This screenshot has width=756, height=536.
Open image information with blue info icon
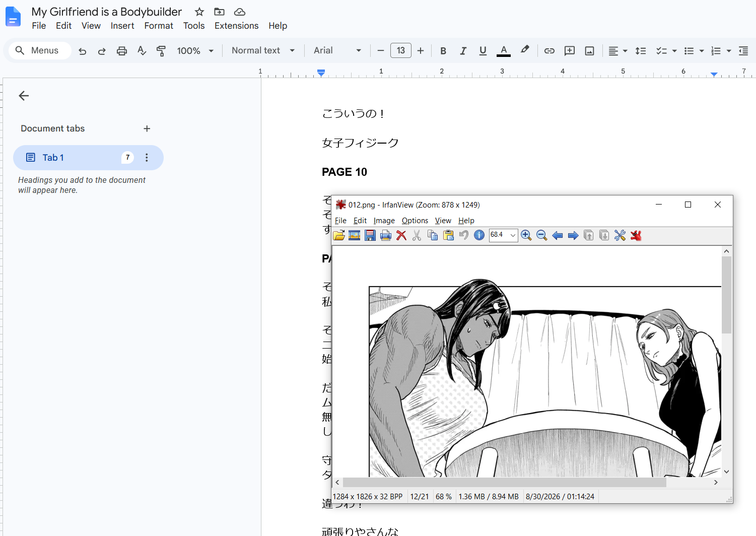tap(479, 235)
